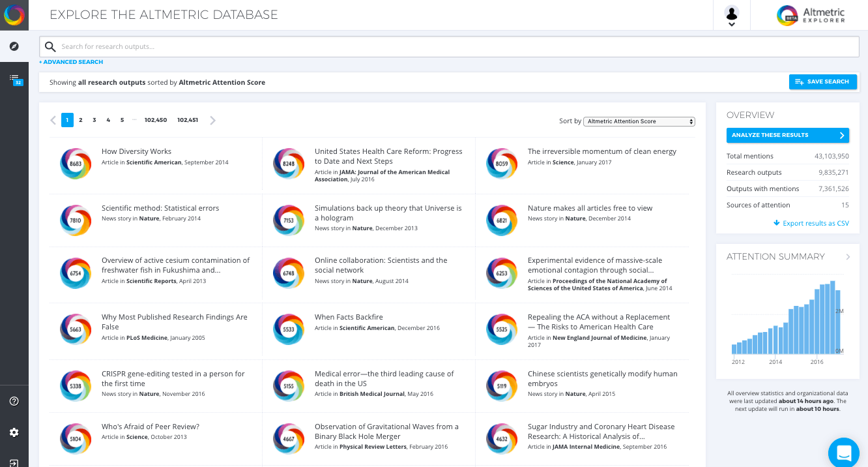Click the 7810 attention score donut
Image resolution: width=868 pixels, height=467 pixels.
pos(76,220)
